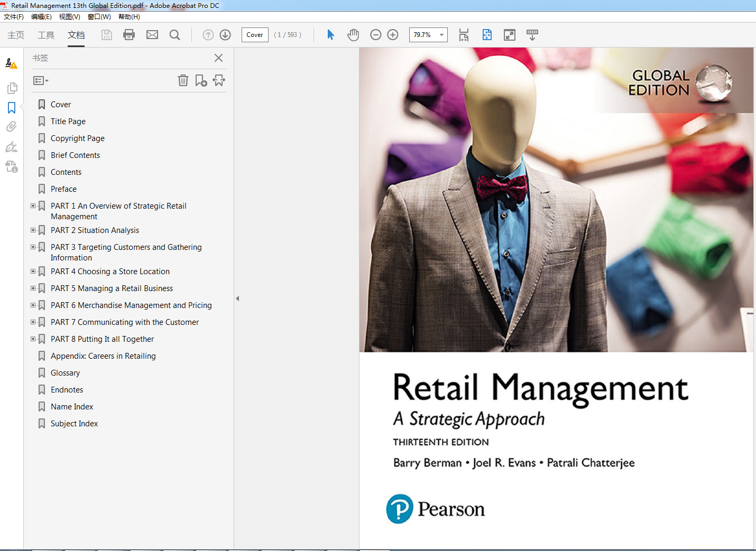Open zoom level dropdown
The height and width of the screenshot is (551, 756).
click(x=441, y=35)
